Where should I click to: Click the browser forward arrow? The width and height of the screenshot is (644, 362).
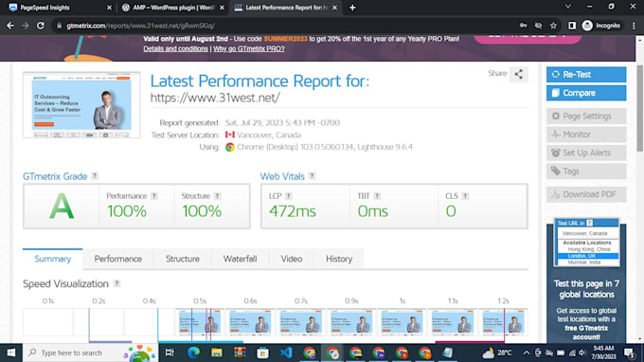pyautogui.click(x=26, y=26)
